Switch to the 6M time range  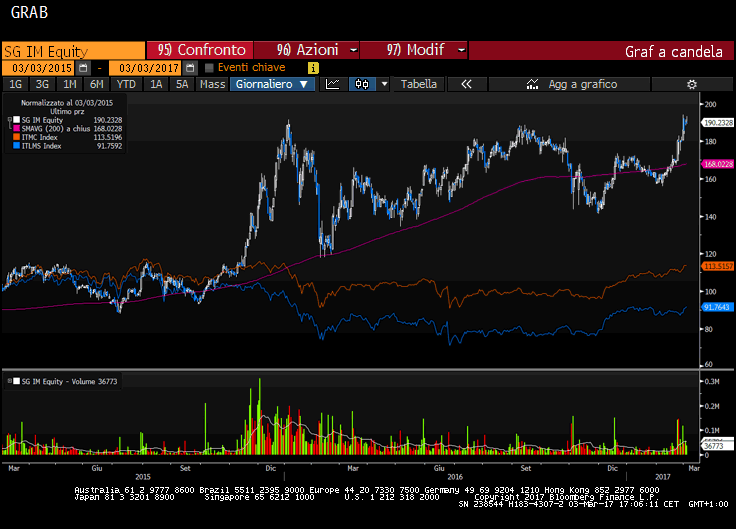(97, 84)
